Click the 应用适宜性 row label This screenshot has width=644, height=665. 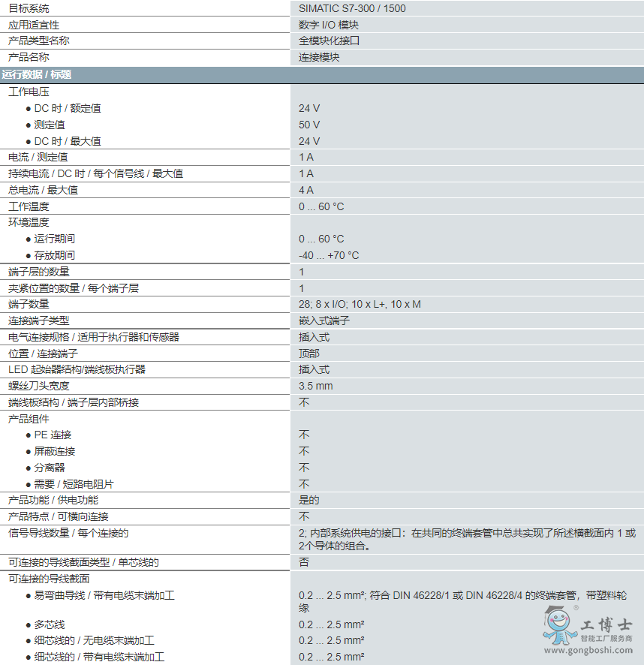point(34,25)
